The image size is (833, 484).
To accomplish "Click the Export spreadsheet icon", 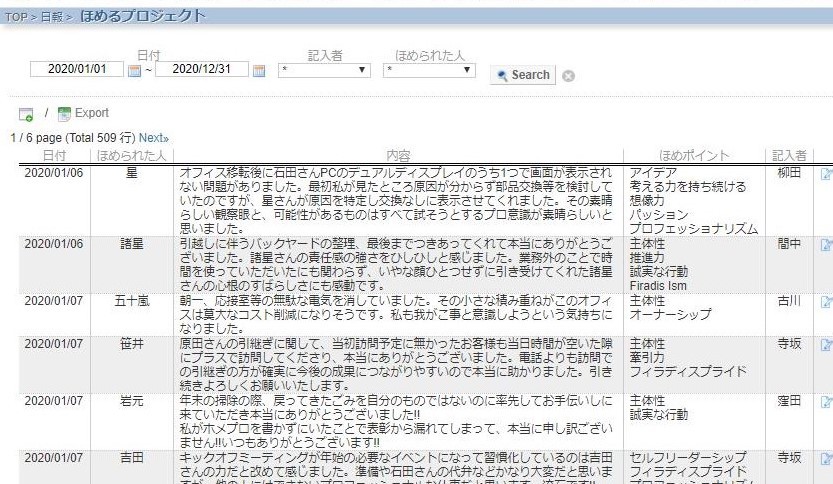I will (64, 114).
